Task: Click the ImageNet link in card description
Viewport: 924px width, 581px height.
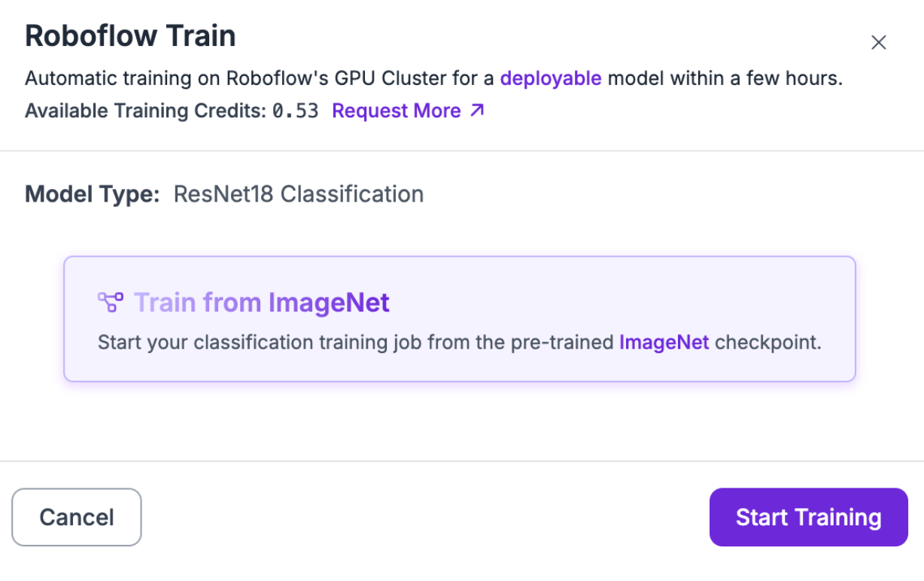Action: tap(664, 342)
